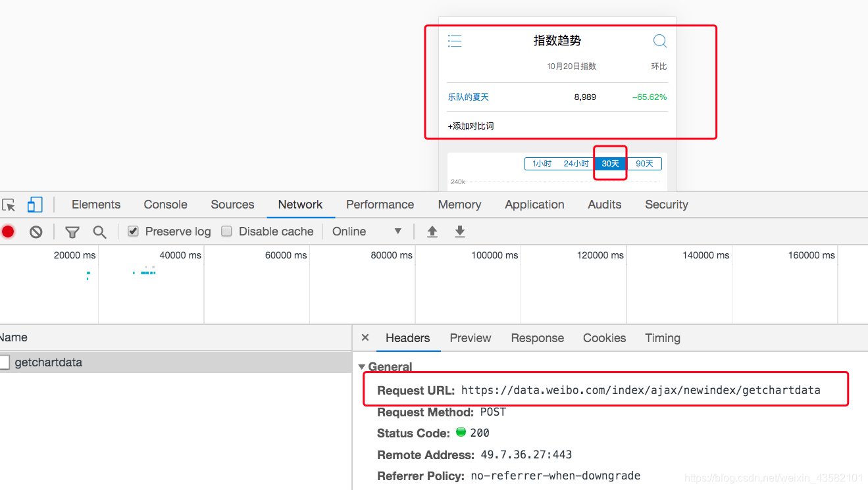Select the Headers tab in request details
This screenshot has width=868, height=490.
pos(407,338)
